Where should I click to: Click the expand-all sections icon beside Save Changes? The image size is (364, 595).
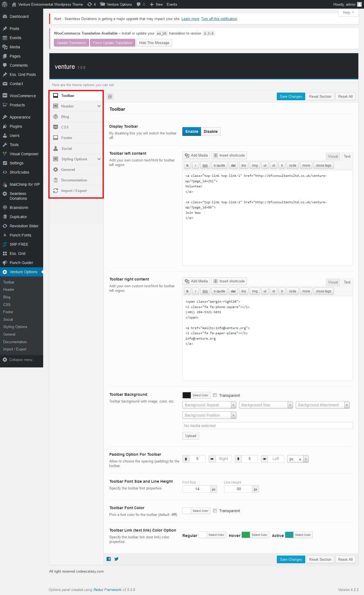(110, 96)
